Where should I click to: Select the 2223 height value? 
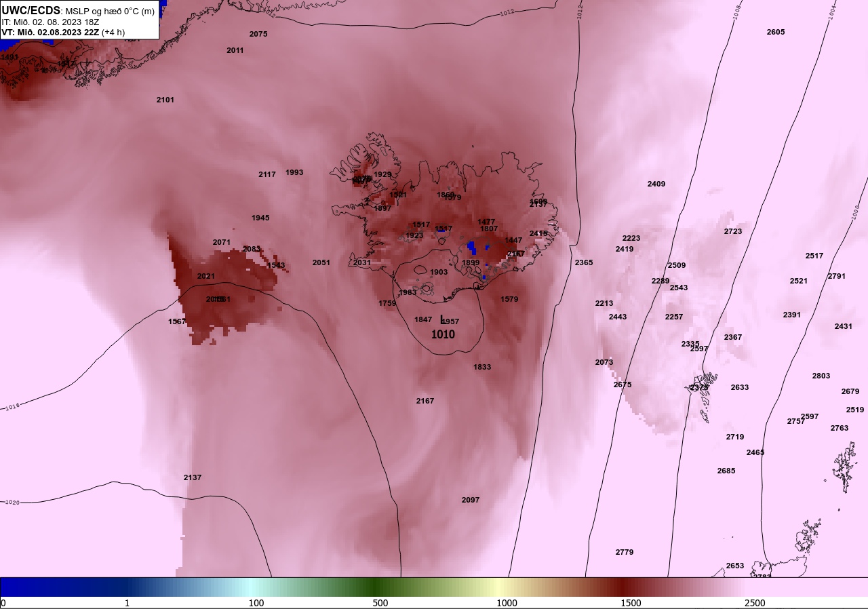pos(631,238)
